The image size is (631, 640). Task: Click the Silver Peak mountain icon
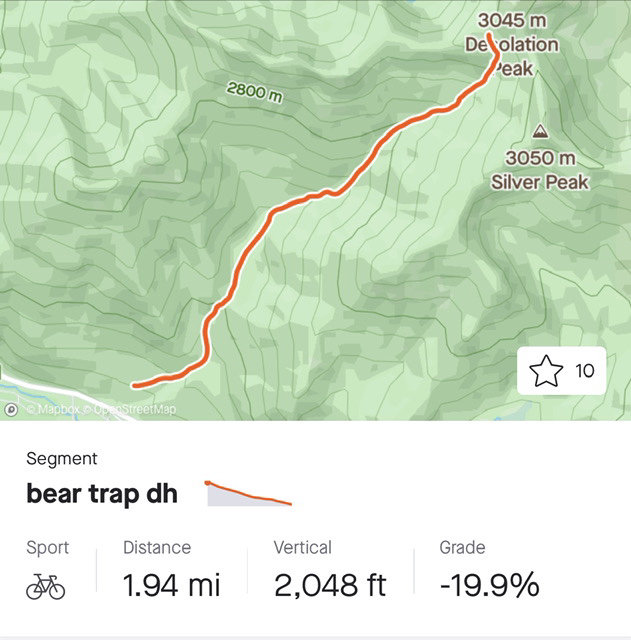tap(540, 131)
